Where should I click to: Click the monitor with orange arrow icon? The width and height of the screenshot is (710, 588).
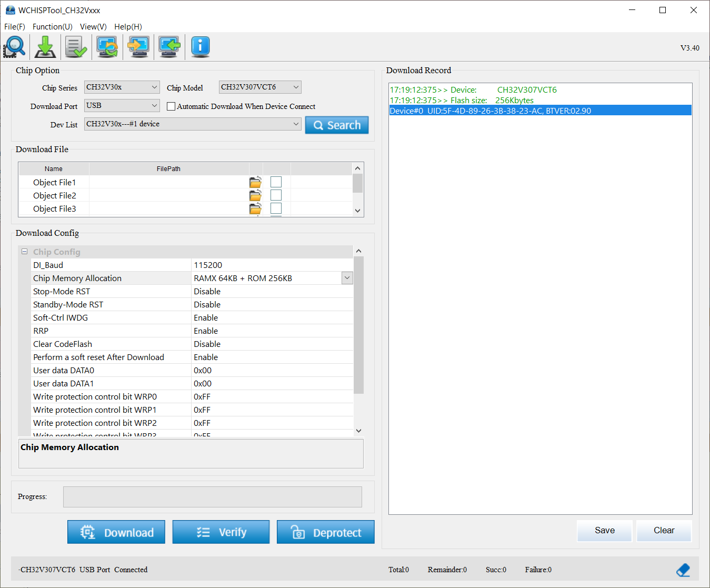[x=138, y=47]
